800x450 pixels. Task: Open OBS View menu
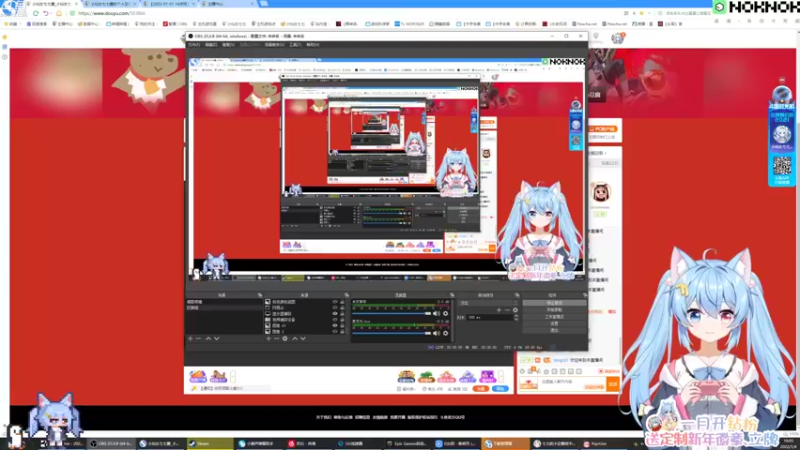coord(228,45)
